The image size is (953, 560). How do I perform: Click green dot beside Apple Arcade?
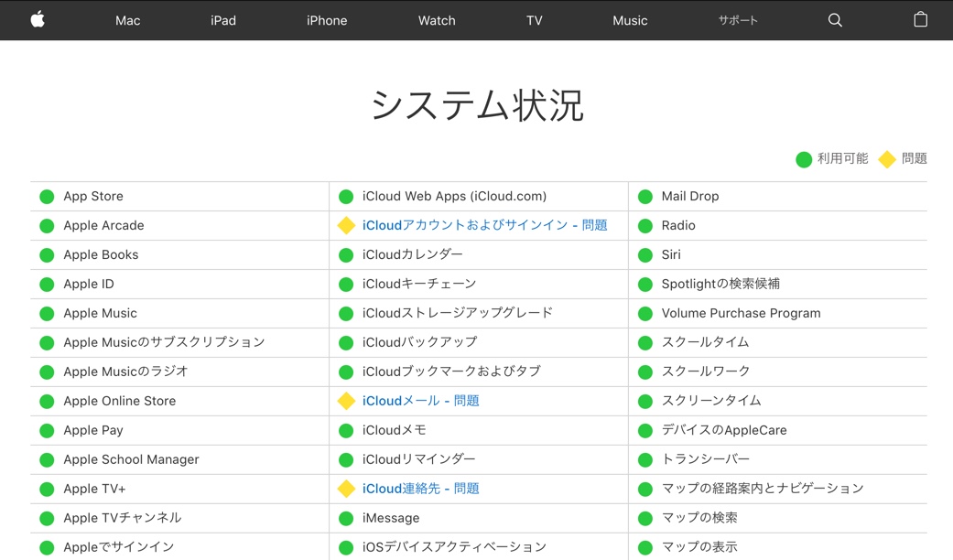click(x=47, y=226)
